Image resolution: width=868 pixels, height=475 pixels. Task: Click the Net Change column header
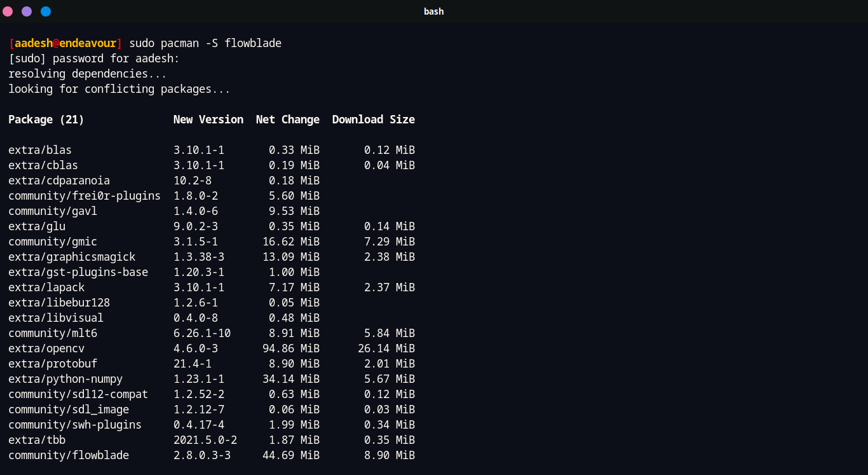click(x=287, y=119)
